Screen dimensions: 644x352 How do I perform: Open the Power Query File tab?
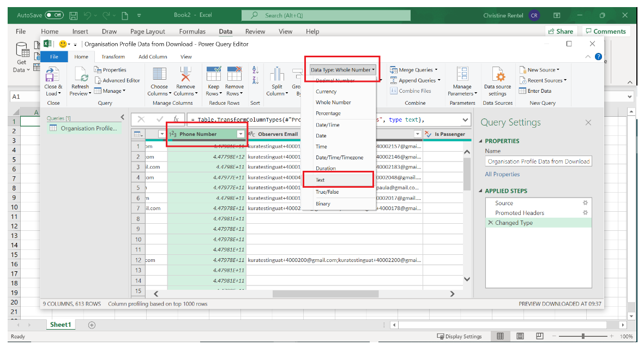[x=54, y=57]
